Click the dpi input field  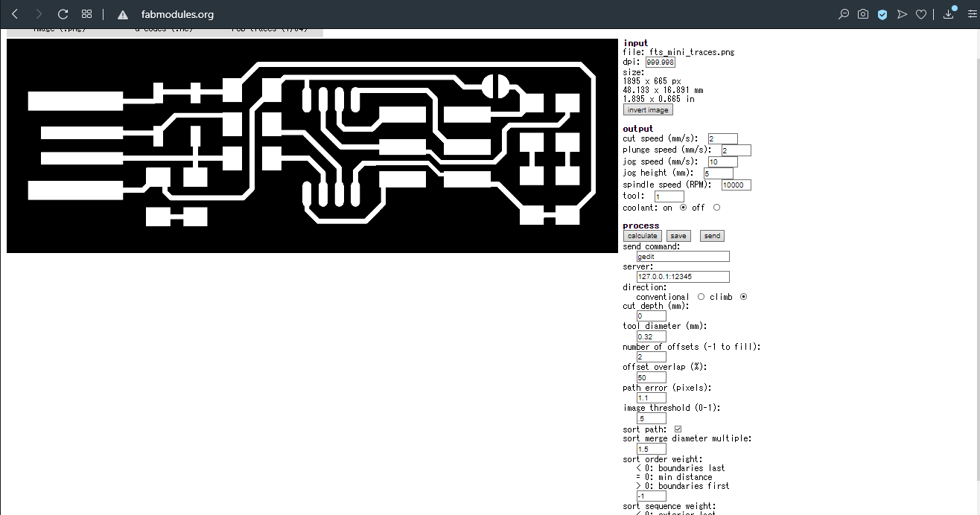[x=660, y=63]
